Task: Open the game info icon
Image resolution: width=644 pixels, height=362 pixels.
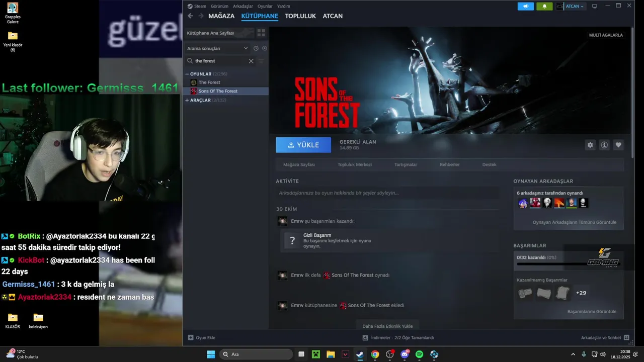Action: (x=604, y=145)
